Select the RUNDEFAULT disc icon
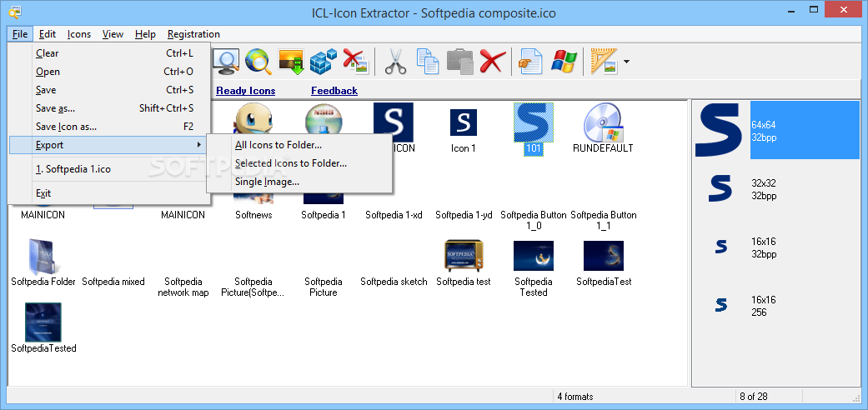 603,122
